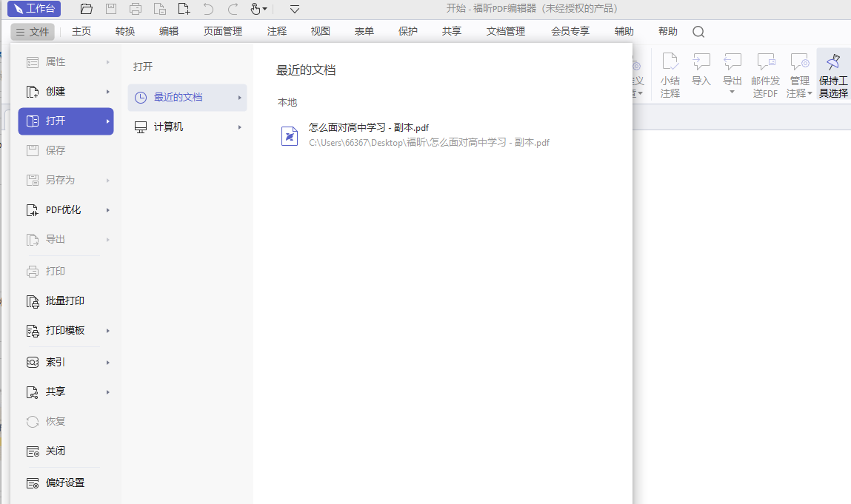Select 计算机 under open locations
The height and width of the screenshot is (504, 851).
pyautogui.click(x=168, y=127)
